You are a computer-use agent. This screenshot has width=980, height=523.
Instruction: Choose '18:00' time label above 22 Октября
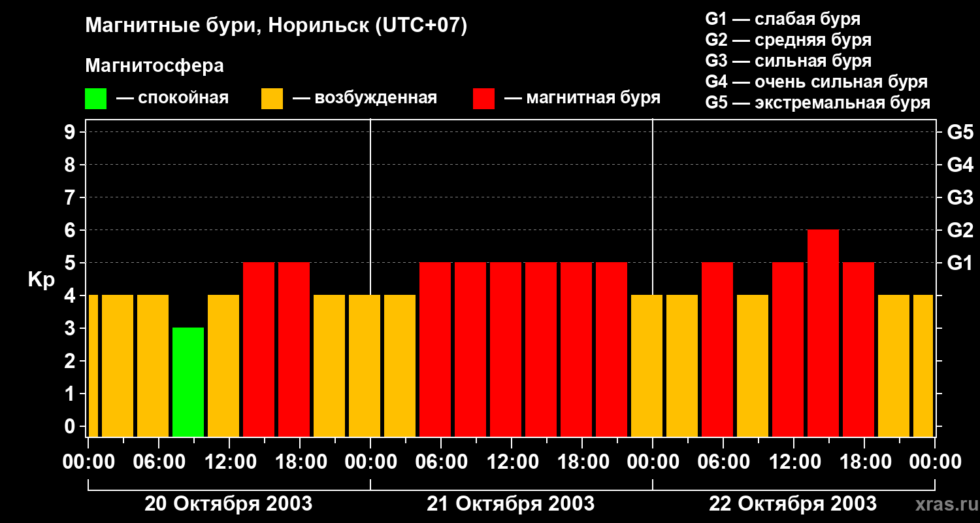pos(864,462)
